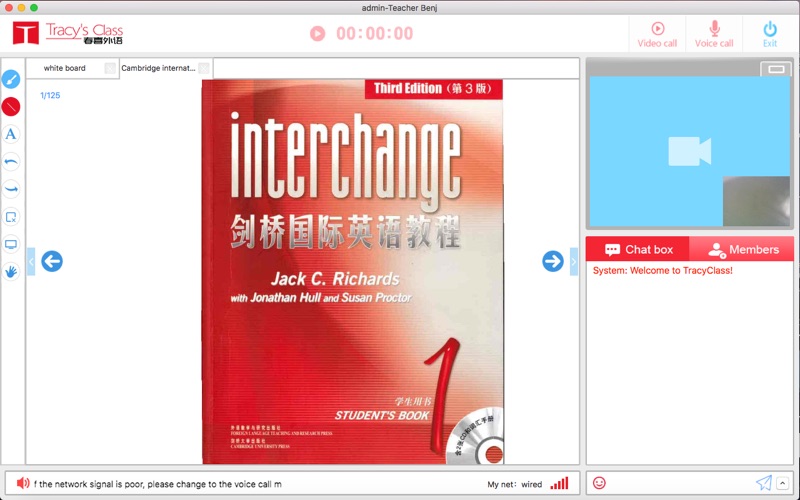Start the class timer play button
Viewport: 800px width, 500px height.
(x=317, y=34)
